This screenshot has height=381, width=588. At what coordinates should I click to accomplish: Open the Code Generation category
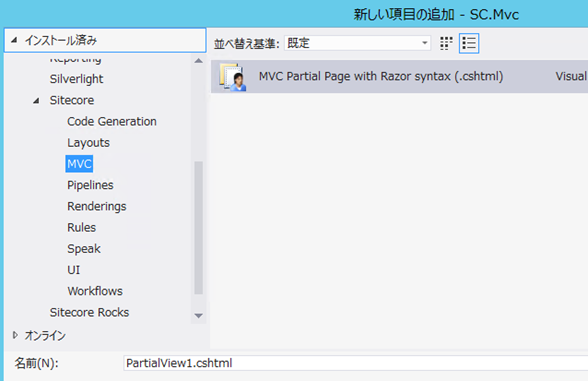click(x=112, y=122)
